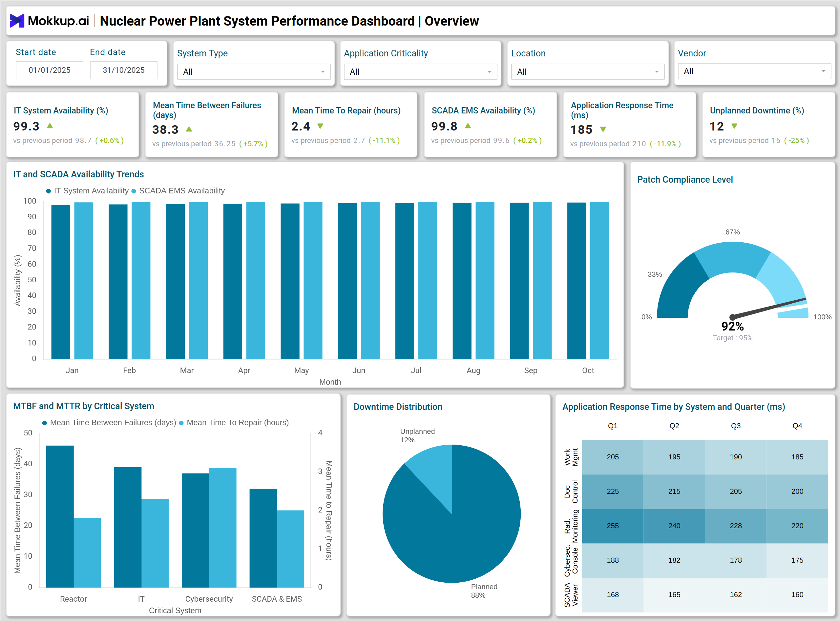Click the 160 cell for SCADA Viewer Q4
840x621 pixels.
(x=797, y=595)
